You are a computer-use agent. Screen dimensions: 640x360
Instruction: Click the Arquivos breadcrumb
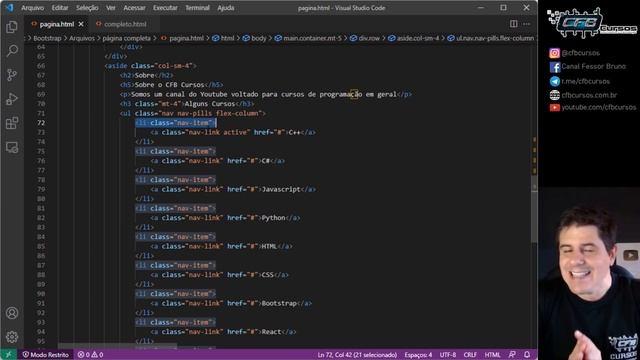point(82,38)
